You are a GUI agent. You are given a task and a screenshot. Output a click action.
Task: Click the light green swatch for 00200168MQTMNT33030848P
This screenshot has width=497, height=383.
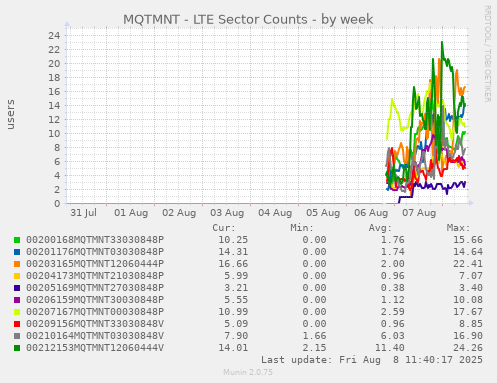17,240
